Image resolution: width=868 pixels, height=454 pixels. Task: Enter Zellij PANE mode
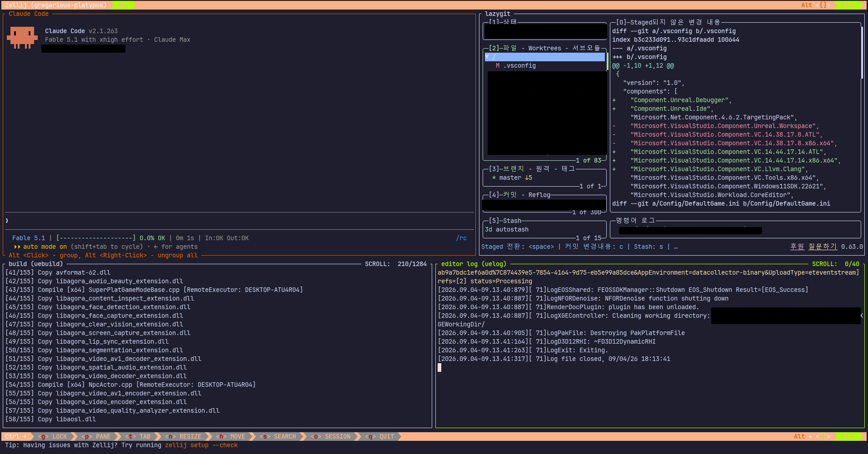(96, 437)
